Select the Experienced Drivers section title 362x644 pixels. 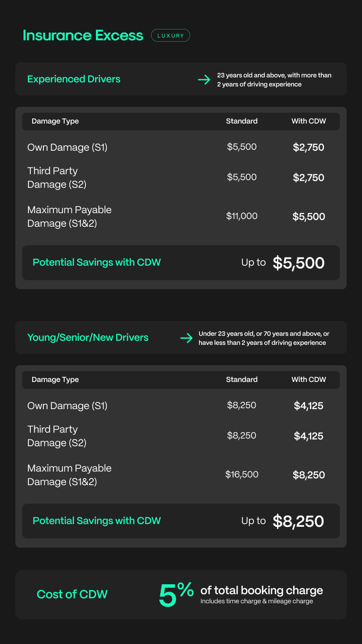[74, 79]
